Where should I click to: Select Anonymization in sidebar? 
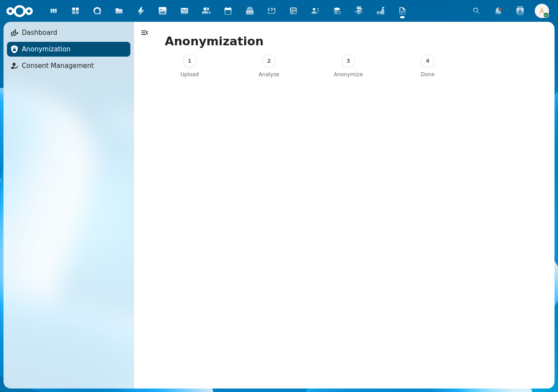[68, 49]
